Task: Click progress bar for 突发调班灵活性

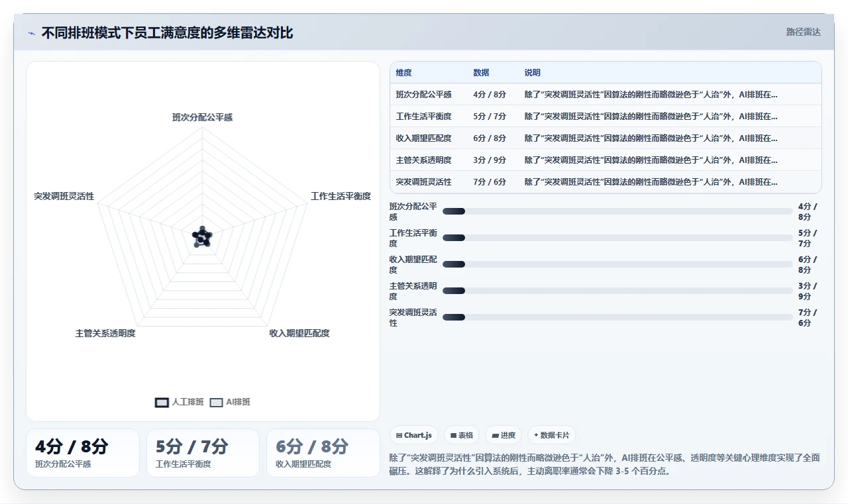Action: click(617, 317)
